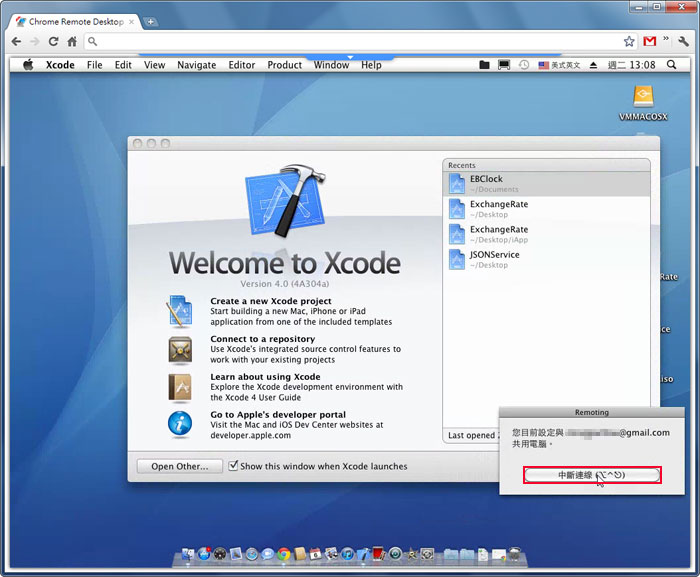Viewport: 700px width, 577px height.
Task: Click the 週二 13:08 clock in menu bar
Action: 631,65
